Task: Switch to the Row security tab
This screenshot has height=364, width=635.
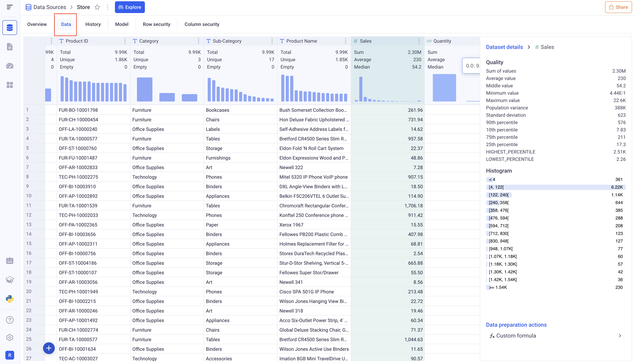Action: (x=156, y=24)
